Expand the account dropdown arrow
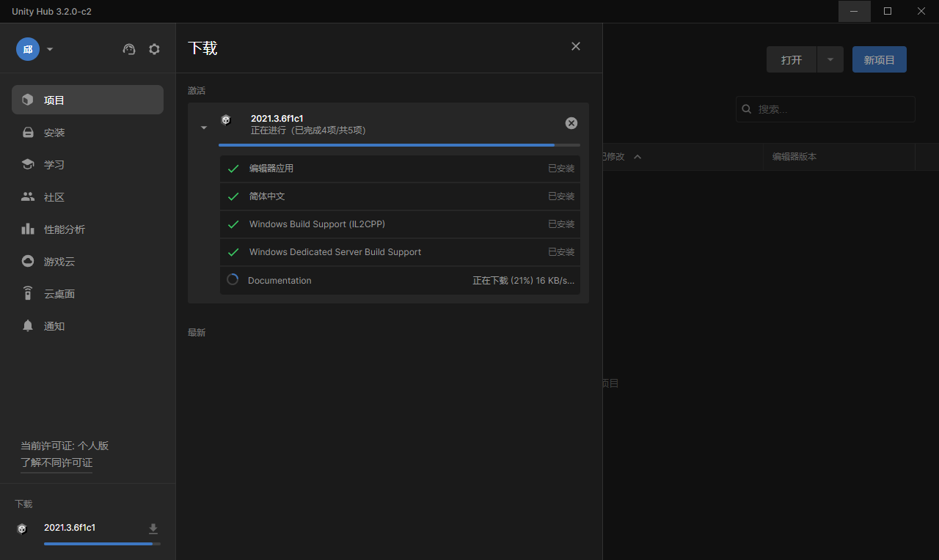 point(50,50)
